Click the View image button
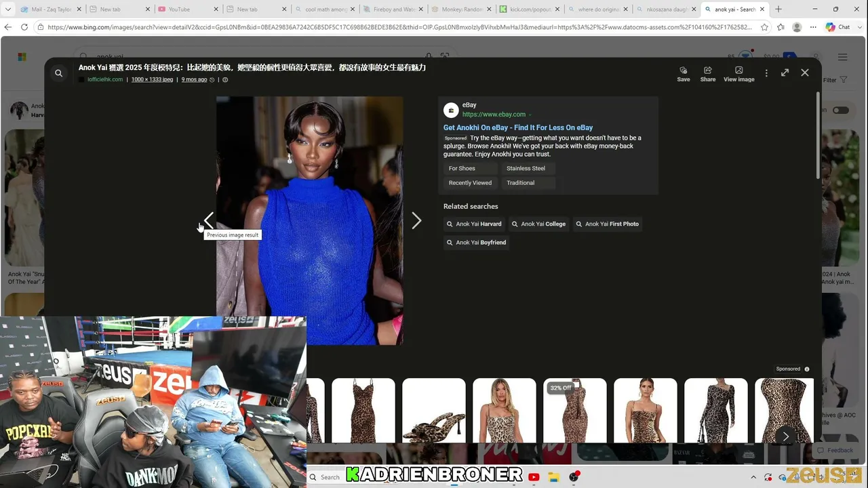 739,75
